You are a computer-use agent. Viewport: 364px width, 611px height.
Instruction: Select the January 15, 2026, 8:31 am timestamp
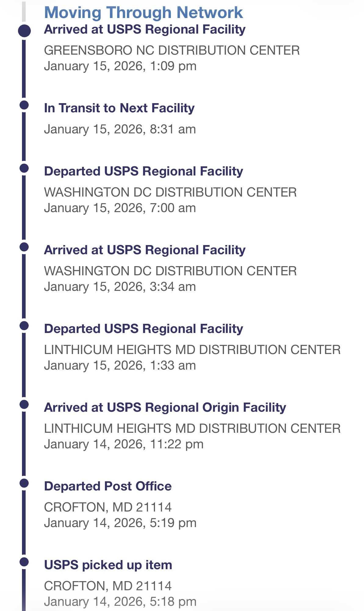pyautogui.click(x=120, y=129)
